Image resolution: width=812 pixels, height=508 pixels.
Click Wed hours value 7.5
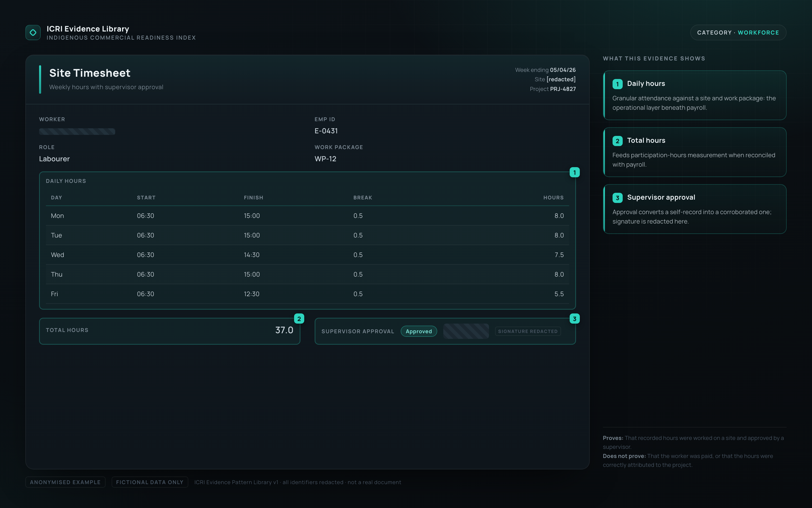click(x=559, y=255)
